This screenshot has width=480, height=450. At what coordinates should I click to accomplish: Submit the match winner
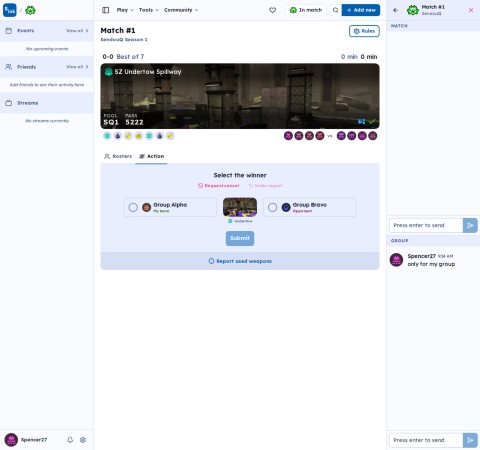[x=240, y=238]
